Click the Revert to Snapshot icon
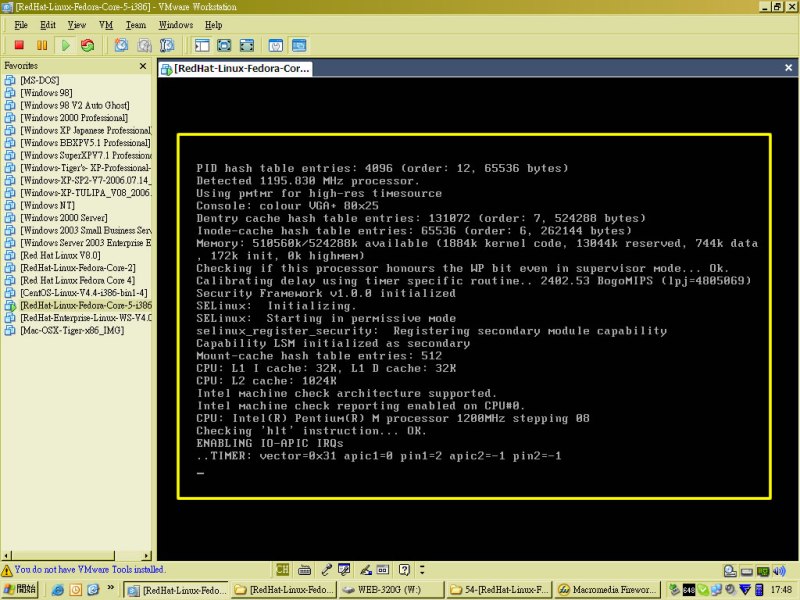Viewport: 800px width, 600px height. [144, 45]
